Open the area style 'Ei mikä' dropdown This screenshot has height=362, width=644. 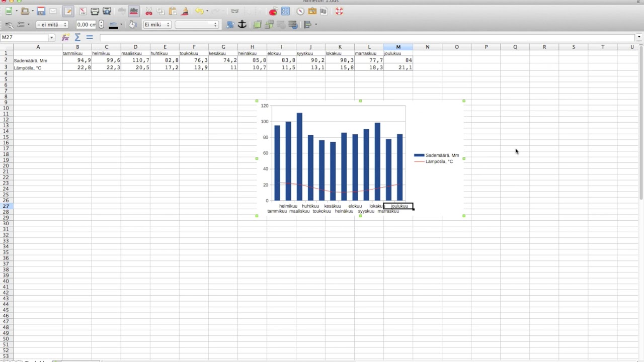coord(157,25)
